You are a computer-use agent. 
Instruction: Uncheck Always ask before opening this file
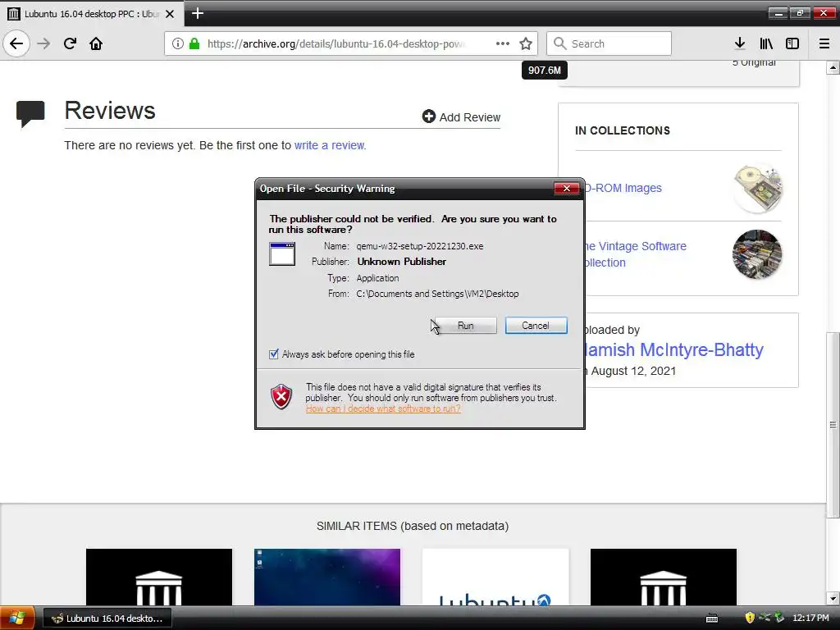(274, 354)
